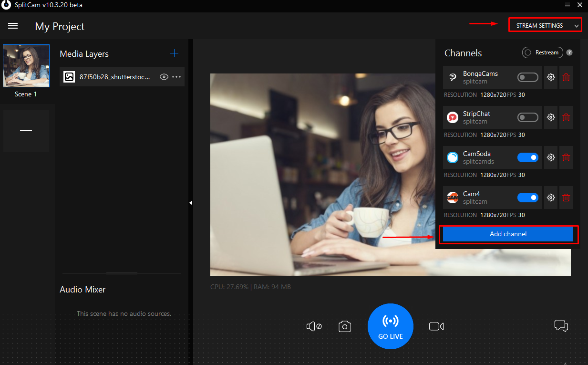Open settings gear for the BongaCams channel

pyautogui.click(x=551, y=77)
